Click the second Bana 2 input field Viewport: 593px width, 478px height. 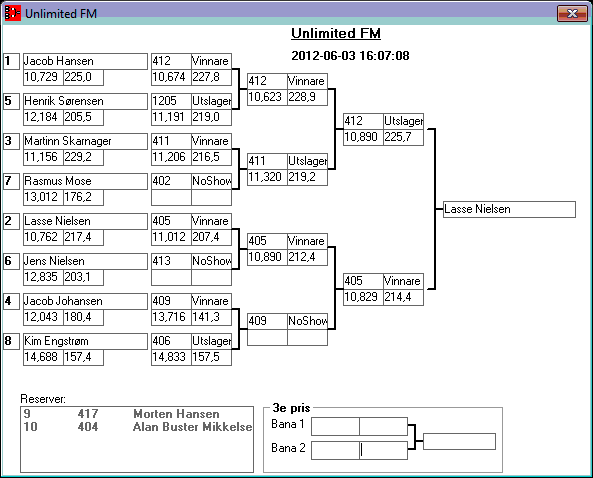383,450
